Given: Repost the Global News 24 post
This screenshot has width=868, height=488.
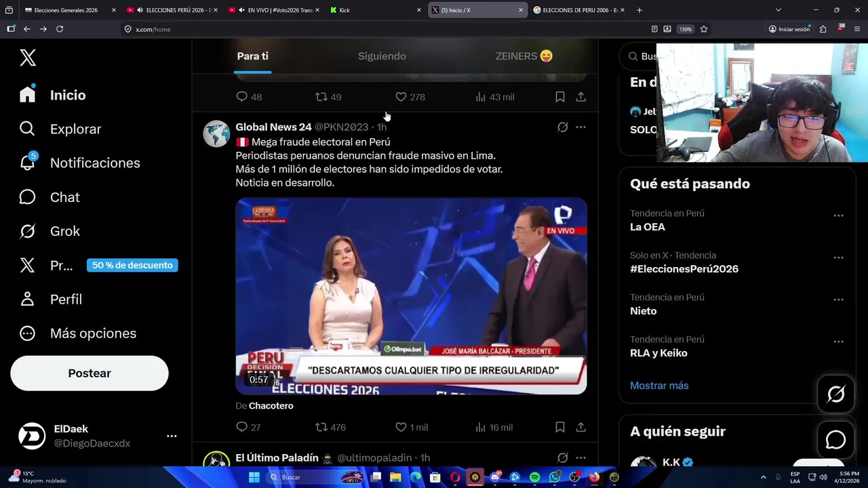Looking at the screenshot, I should [x=321, y=427].
